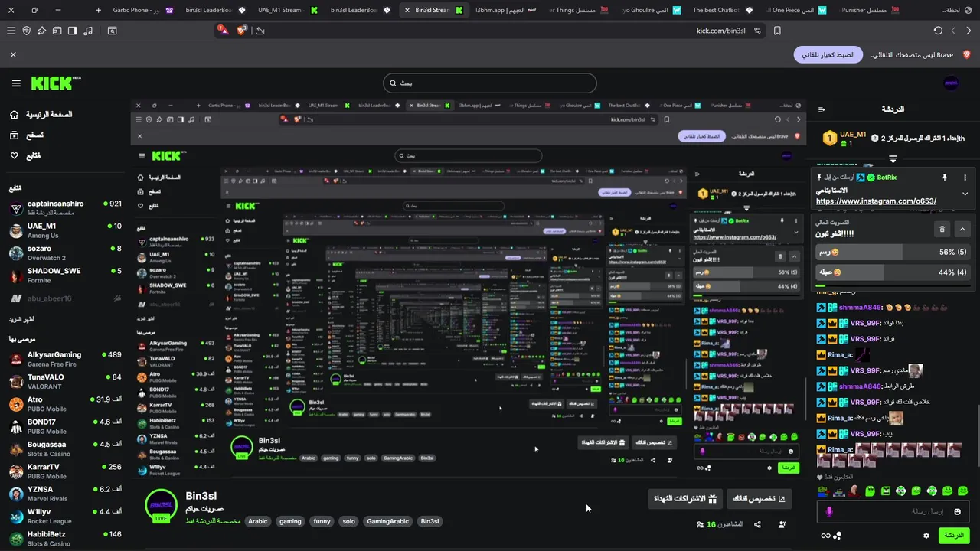
Task: Unpin the BotRix pinned message
Action: point(945,178)
